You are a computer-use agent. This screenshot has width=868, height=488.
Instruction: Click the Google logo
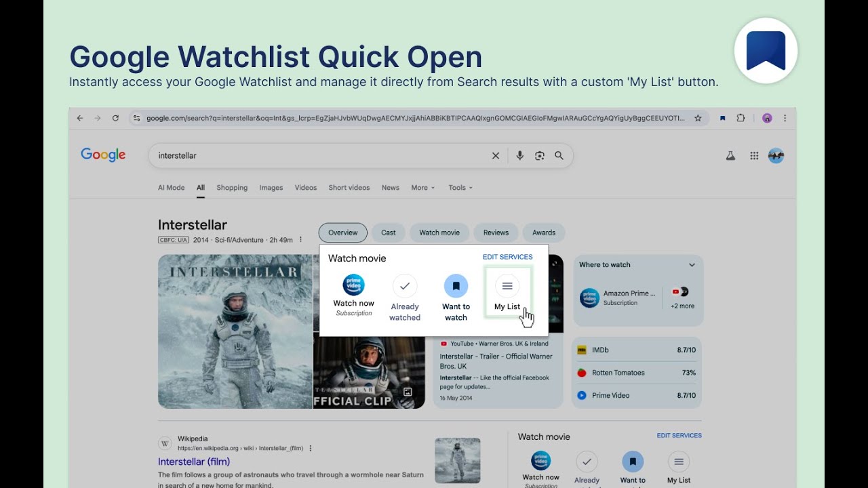(x=103, y=155)
